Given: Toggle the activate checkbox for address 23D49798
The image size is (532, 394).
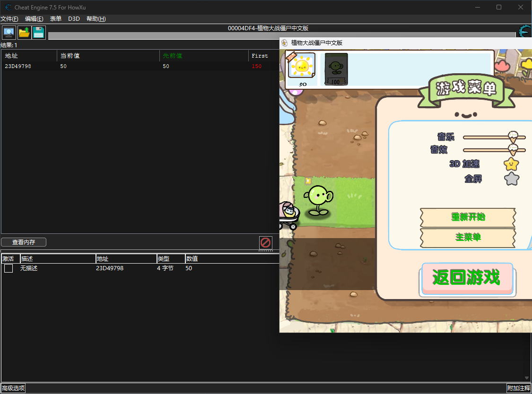Looking at the screenshot, I should point(9,268).
